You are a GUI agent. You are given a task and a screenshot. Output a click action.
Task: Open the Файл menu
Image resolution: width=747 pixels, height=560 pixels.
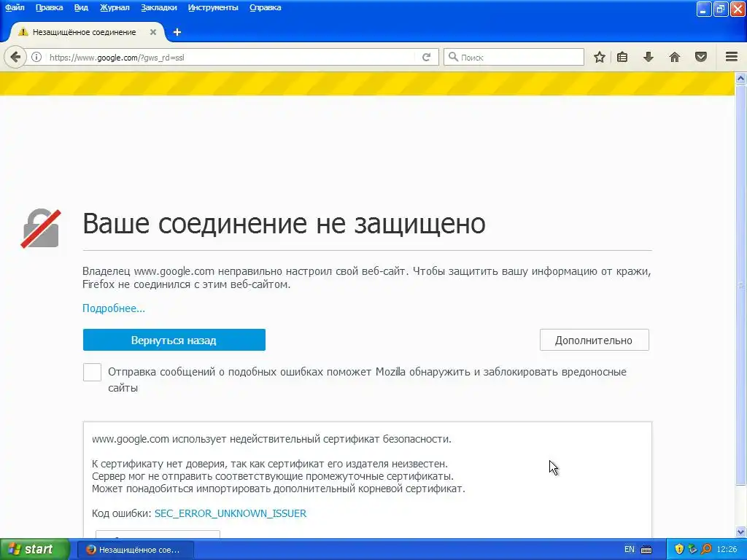click(x=15, y=7)
